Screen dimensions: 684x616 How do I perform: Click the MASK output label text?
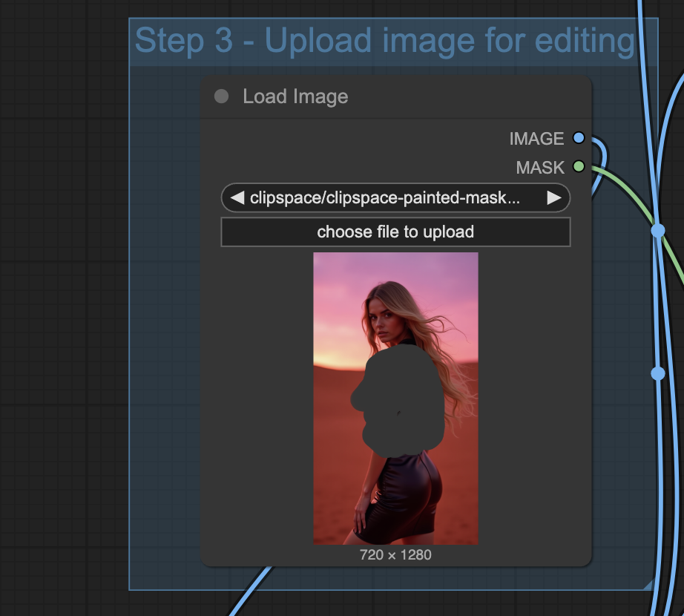coord(540,168)
